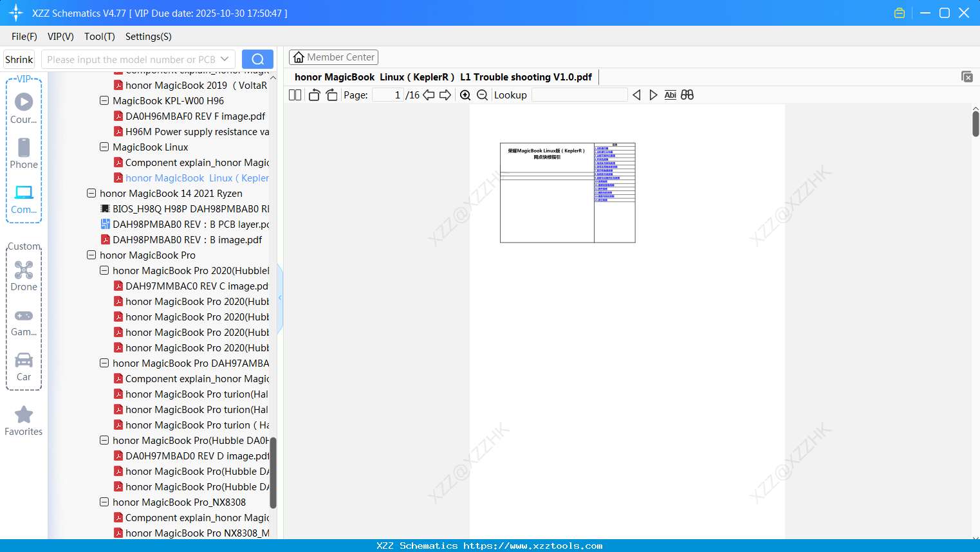The width and height of the screenshot is (980, 552).
Task: Collapse honor MagicBook Pro 2020(Hubble) node
Action: point(104,270)
